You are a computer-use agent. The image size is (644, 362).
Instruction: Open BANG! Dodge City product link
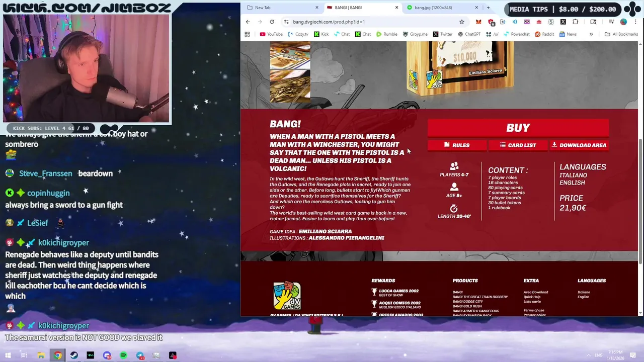coord(467,302)
